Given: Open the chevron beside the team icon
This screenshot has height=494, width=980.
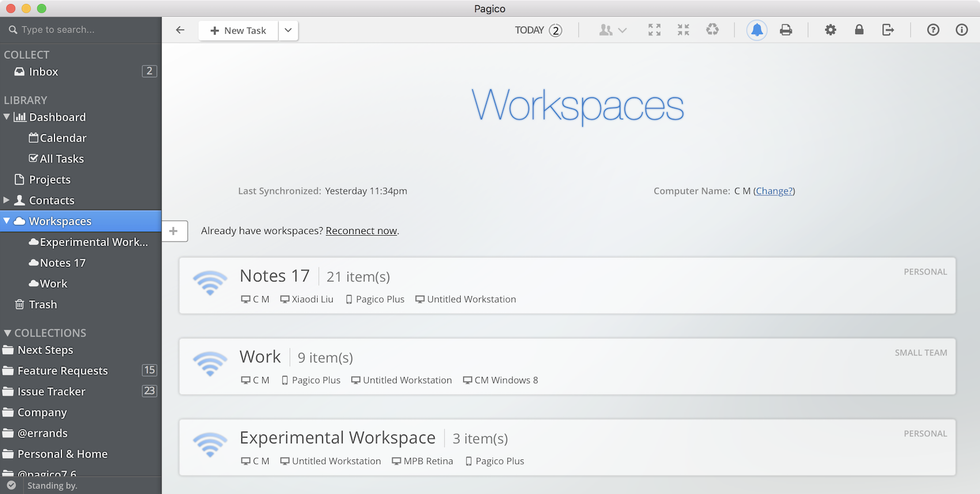Looking at the screenshot, I should [x=623, y=31].
